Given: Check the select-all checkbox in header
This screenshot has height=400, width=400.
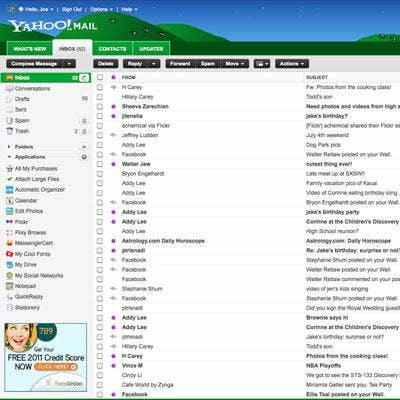Looking at the screenshot, I should pyautogui.click(x=100, y=77).
